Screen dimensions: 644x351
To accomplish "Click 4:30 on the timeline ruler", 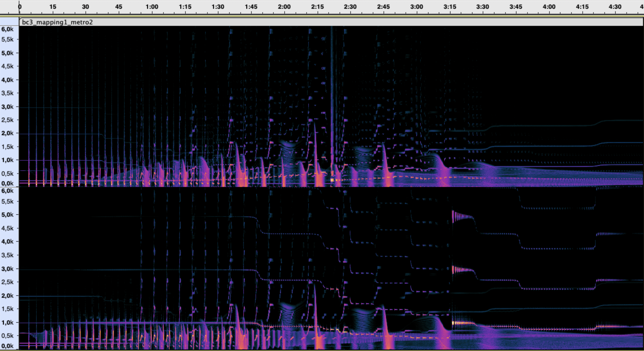I will point(615,7).
